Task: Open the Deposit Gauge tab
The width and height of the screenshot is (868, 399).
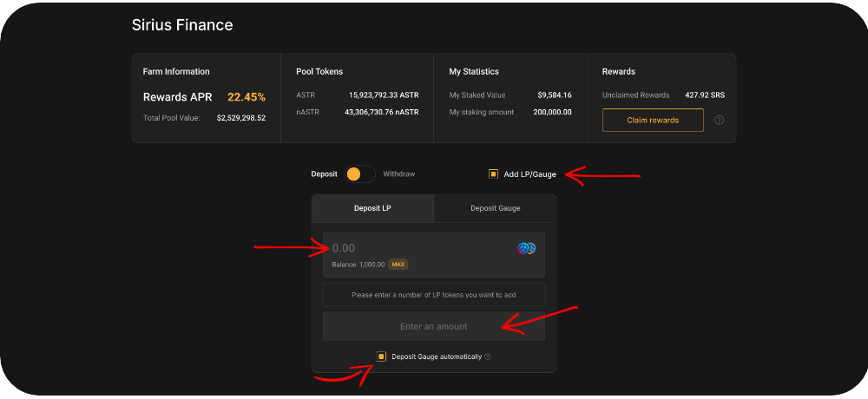Action: click(496, 208)
